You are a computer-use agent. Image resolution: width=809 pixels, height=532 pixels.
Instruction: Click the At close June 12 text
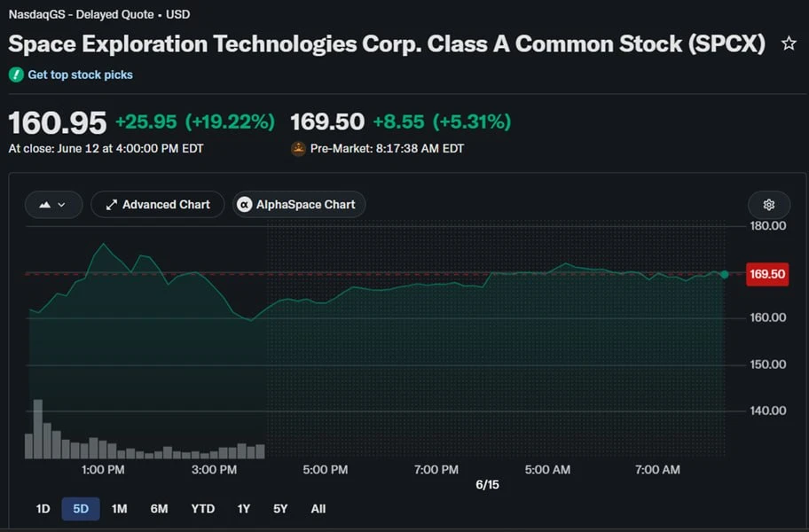point(106,148)
